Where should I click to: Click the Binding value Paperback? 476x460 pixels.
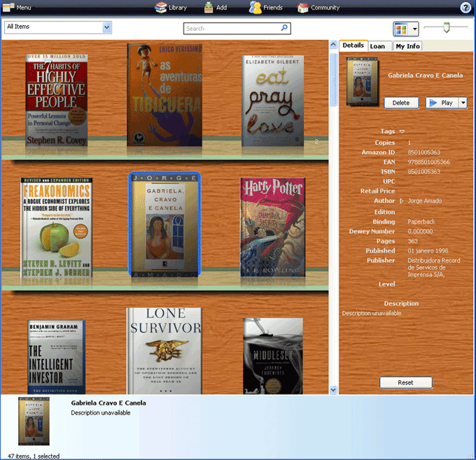click(x=421, y=222)
